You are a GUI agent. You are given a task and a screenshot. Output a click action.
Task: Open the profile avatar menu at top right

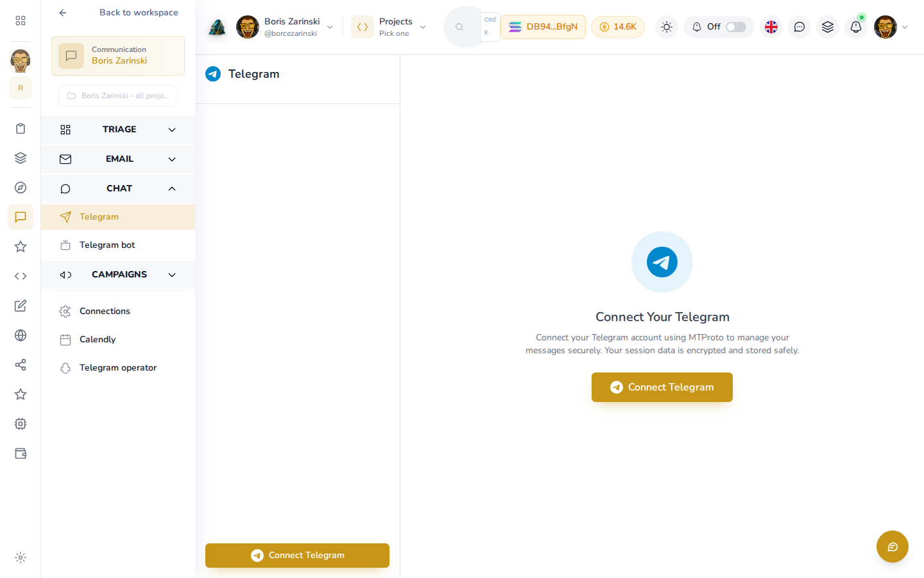pos(891,27)
